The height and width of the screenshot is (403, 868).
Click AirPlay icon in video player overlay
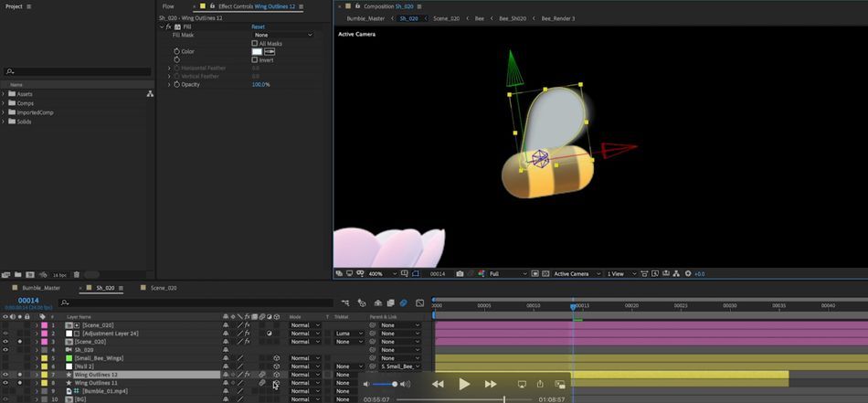click(x=522, y=384)
